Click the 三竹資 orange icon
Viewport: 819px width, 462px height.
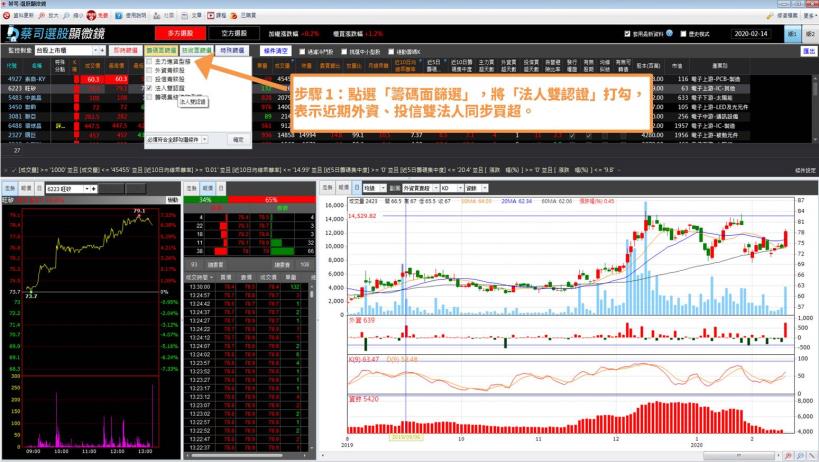pos(233,16)
